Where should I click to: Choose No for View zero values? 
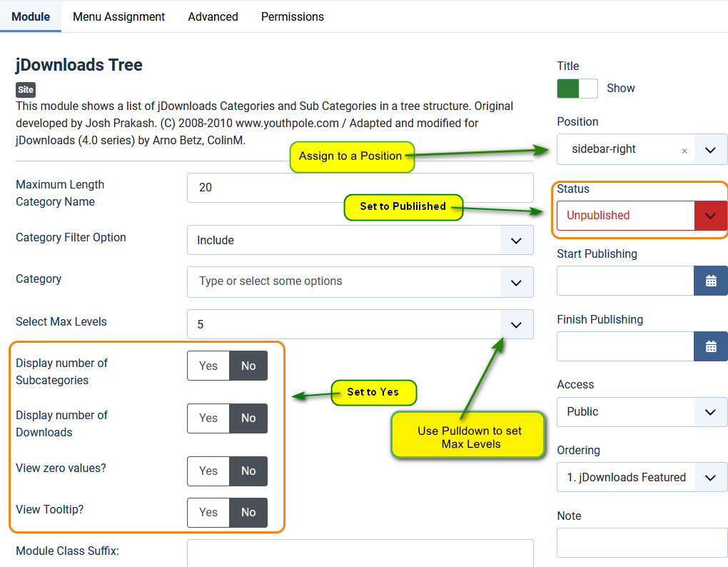click(248, 471)
